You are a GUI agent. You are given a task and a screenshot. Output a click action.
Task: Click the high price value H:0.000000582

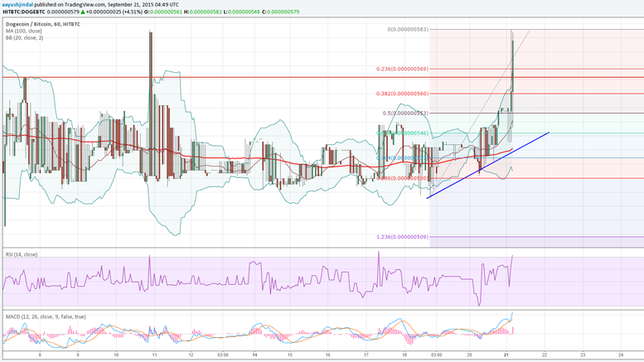[x=203, y=12]
